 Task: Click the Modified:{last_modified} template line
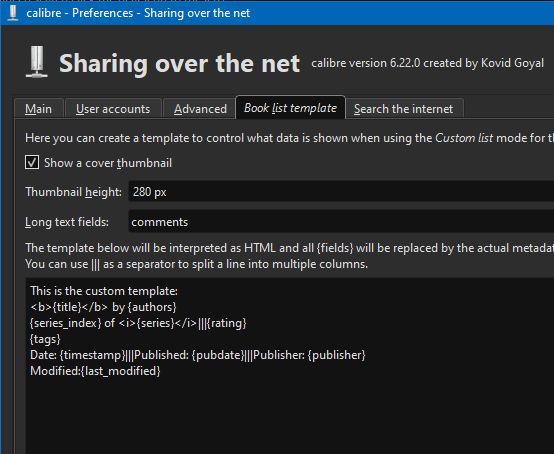[x=95, y=371]
